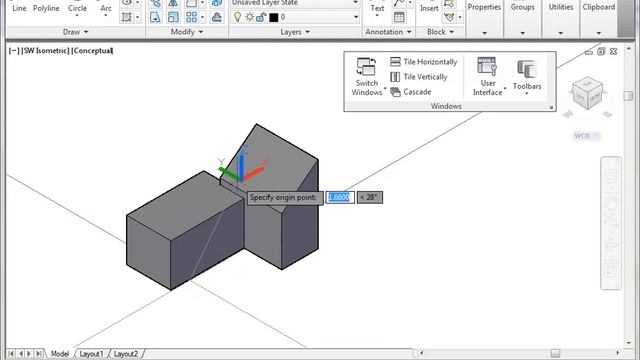Click the Array icon in Modify panel

point(191,17)
